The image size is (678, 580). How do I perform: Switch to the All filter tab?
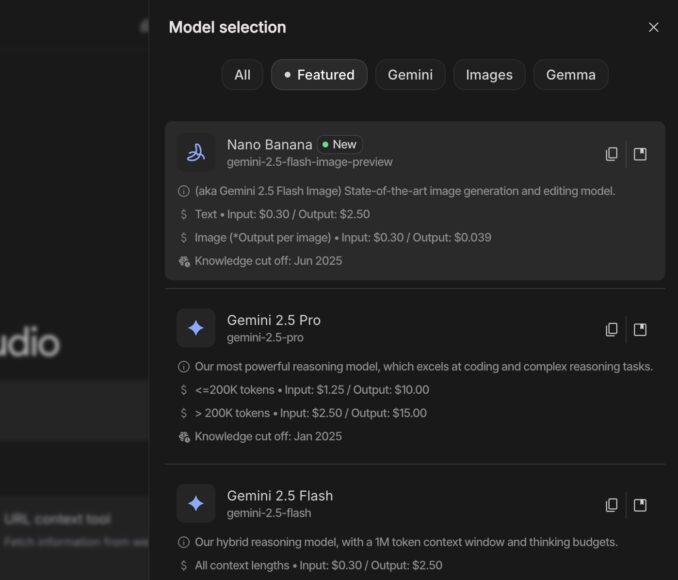[x=242, y=75]
